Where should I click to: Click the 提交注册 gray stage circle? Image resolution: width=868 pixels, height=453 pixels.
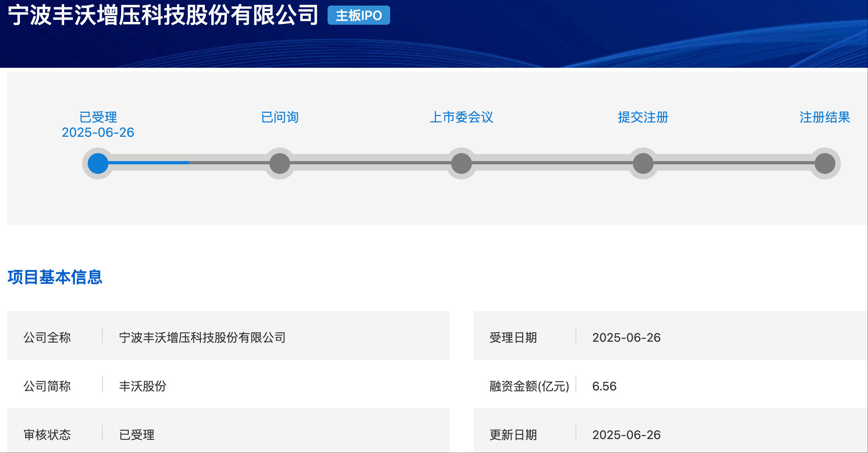(x=643, y=163)
